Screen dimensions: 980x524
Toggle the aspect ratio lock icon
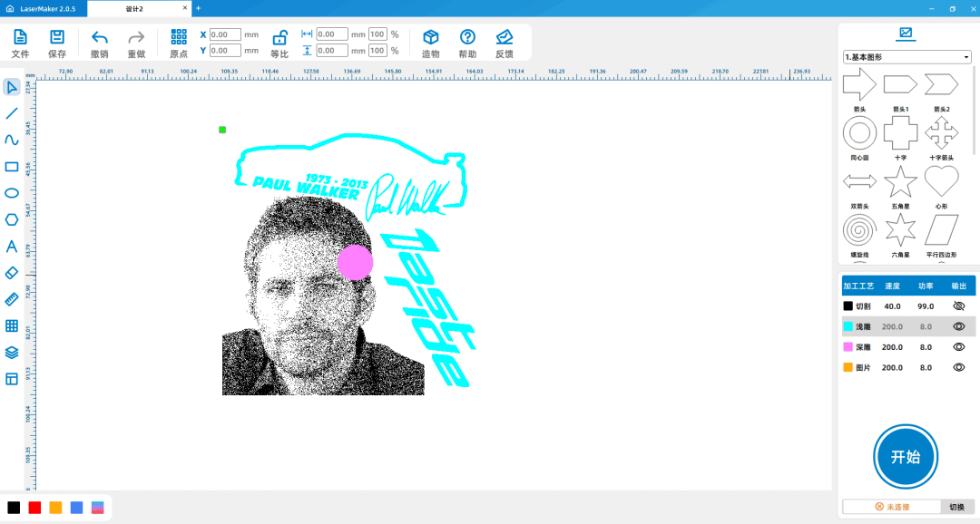point(280,37)
